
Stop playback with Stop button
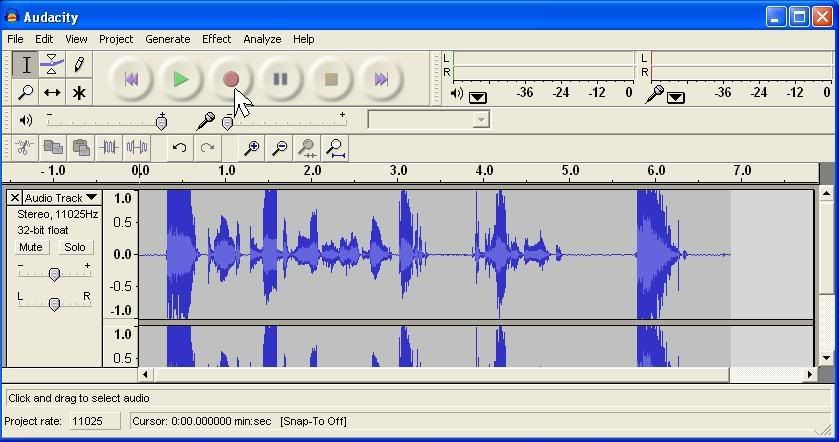pyautogui.click(x=331, y=79)
